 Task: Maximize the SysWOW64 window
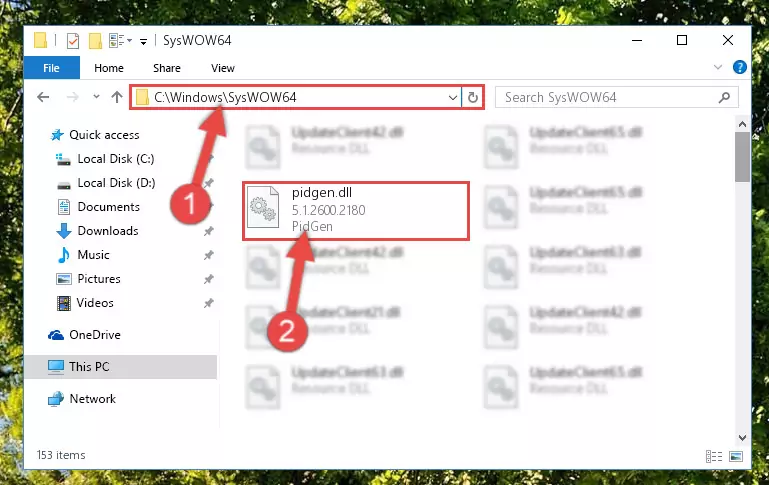pos(682,40)
